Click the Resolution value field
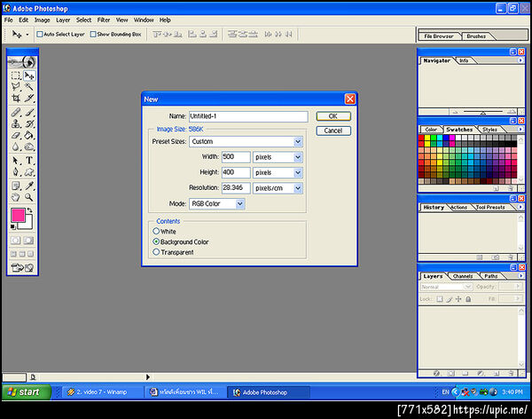 pos(236,188)
